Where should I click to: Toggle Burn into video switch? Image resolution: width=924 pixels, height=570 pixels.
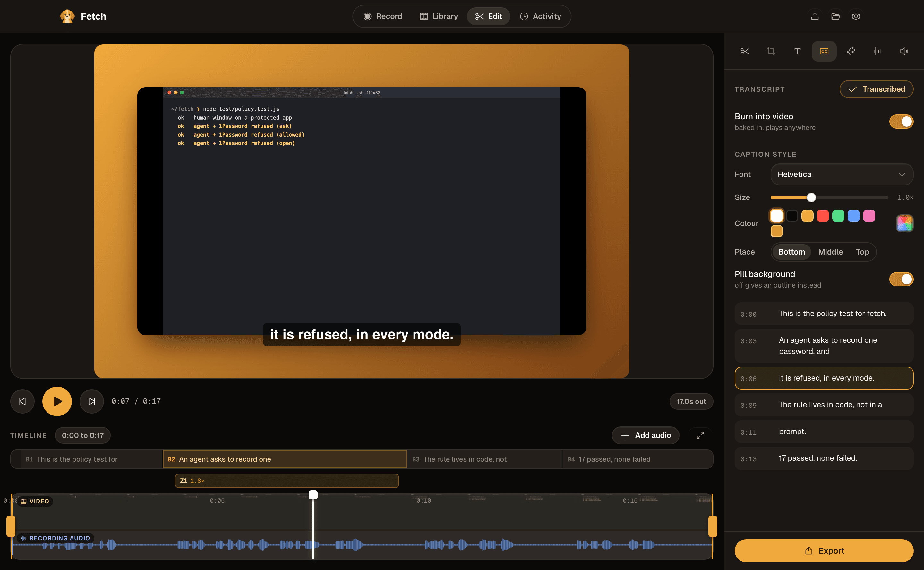(901, 122)
